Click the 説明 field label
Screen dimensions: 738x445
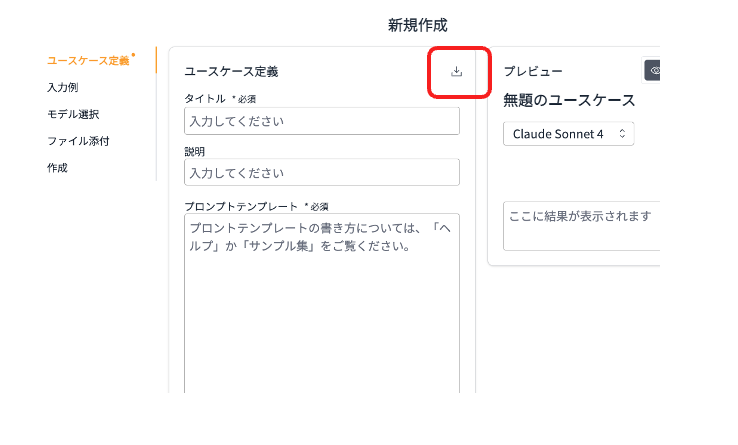click(x=194, y=152)
